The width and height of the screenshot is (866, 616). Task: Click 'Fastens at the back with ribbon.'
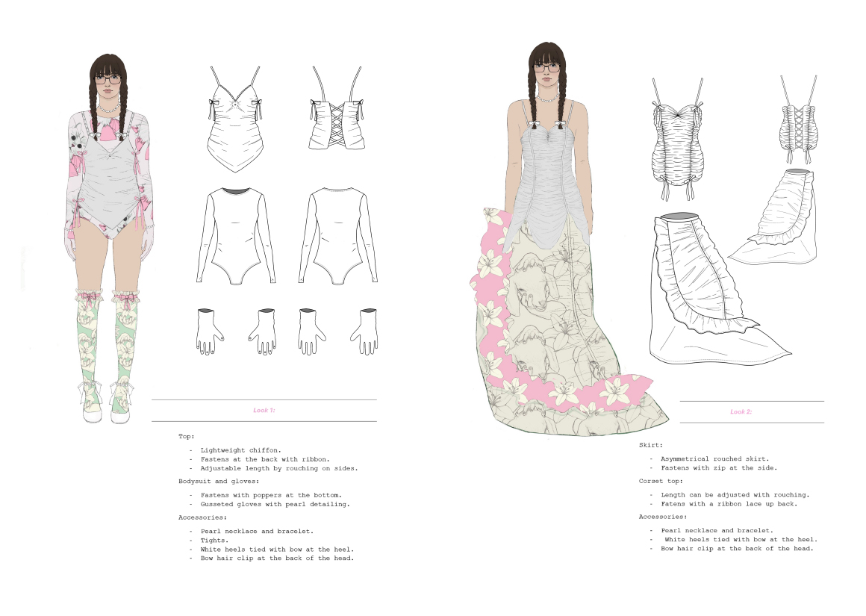(265, 459)
